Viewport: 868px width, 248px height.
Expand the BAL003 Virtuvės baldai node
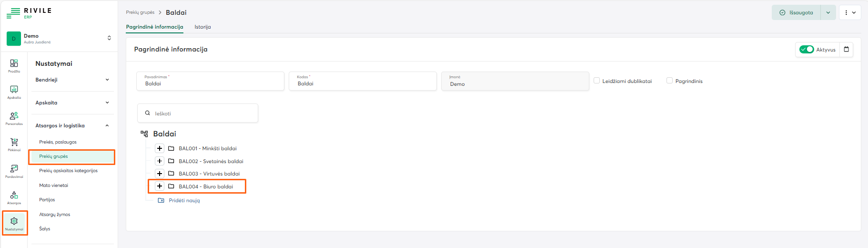pyautogui.click(x=160, y=174)
